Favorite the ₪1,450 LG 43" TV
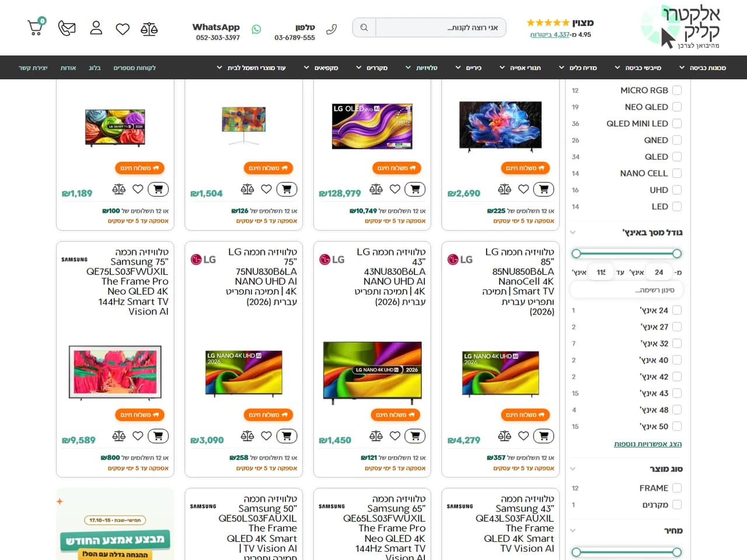The image size is (747, 560). coord(395,436)
